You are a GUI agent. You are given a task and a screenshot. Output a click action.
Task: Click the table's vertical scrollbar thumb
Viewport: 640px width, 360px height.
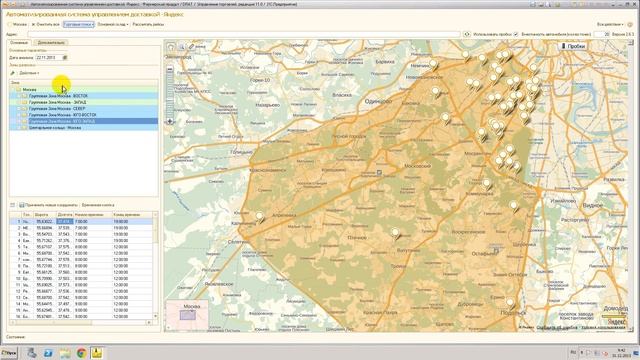(x=155, y=231)
